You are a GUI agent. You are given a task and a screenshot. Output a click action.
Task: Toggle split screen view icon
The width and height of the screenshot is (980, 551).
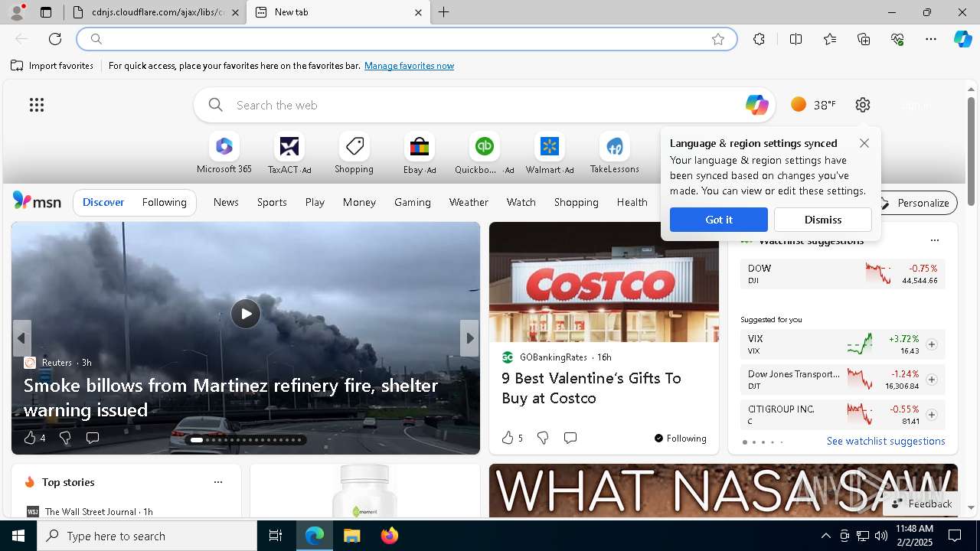point(795,39)
